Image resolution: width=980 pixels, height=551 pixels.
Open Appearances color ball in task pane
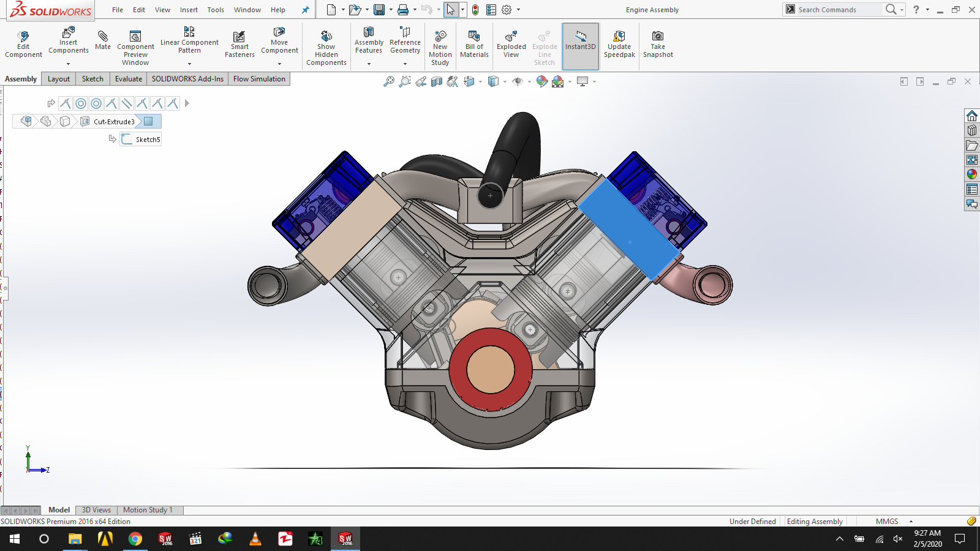pos(971,174)
